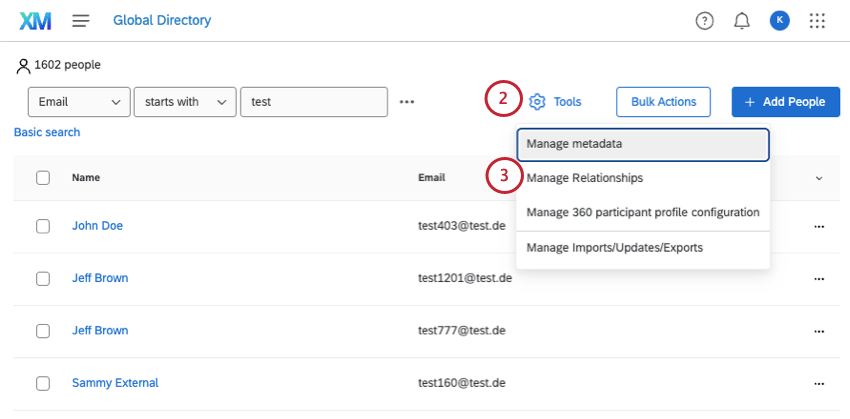Toggle the select all checkbox
This screenshot has height=419, width=850.
coord(43,178)
